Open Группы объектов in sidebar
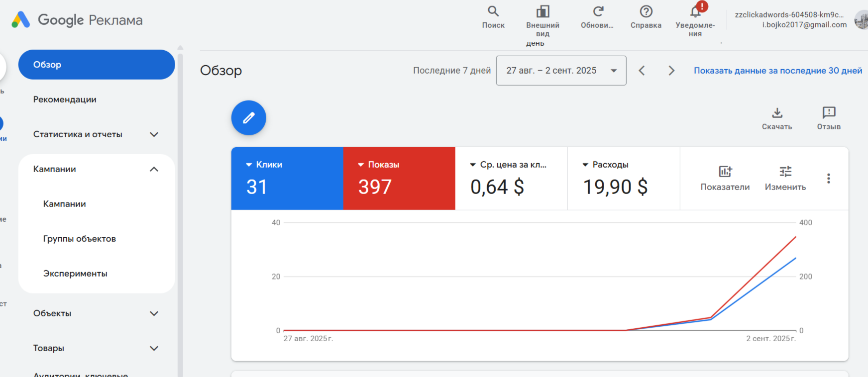This screenshot has width=868, height=377. pos(80,239)
